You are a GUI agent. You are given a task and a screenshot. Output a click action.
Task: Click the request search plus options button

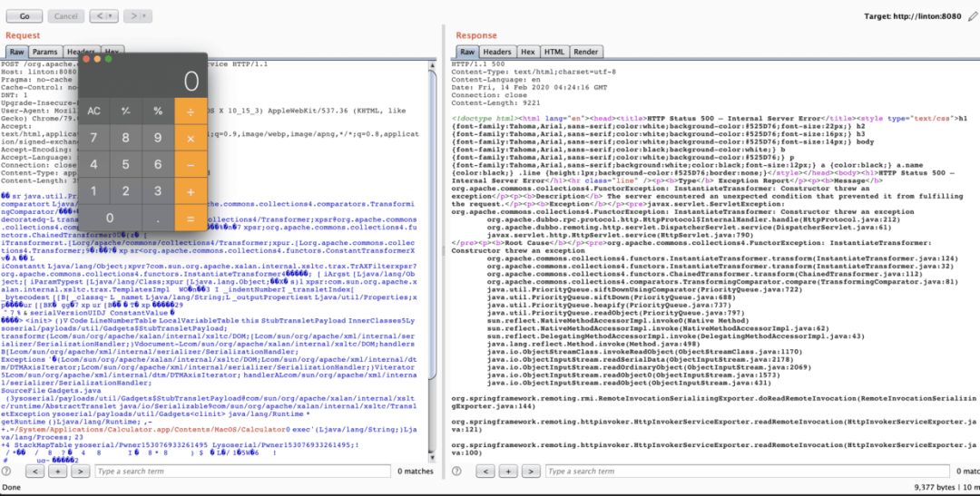coord(57,472)
